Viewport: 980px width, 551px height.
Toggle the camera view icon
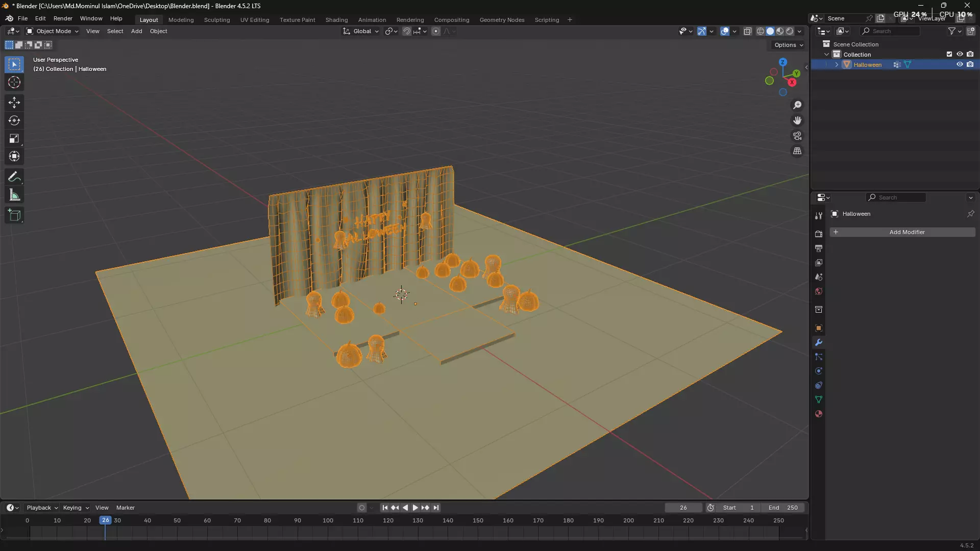[797, 136]
